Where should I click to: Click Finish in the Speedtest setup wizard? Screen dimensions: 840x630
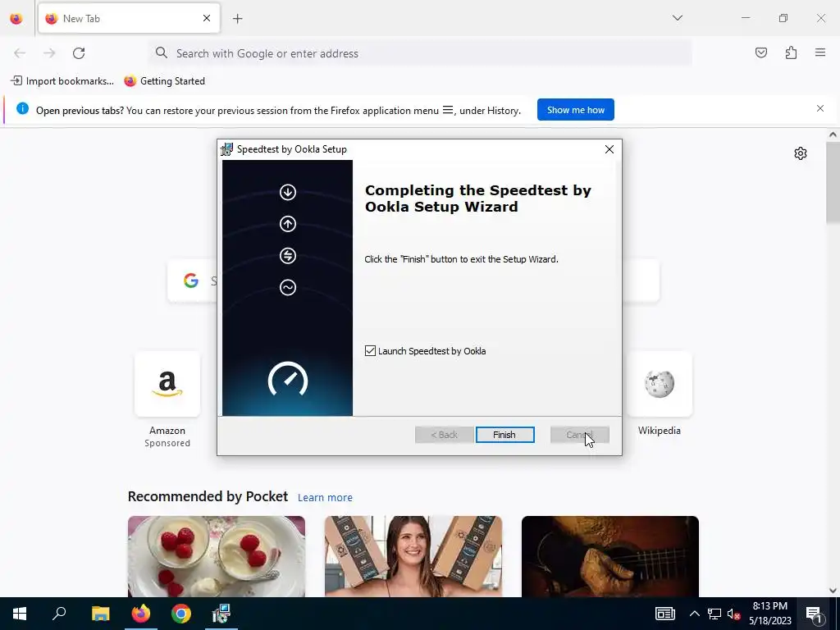(x=504, y=435)
